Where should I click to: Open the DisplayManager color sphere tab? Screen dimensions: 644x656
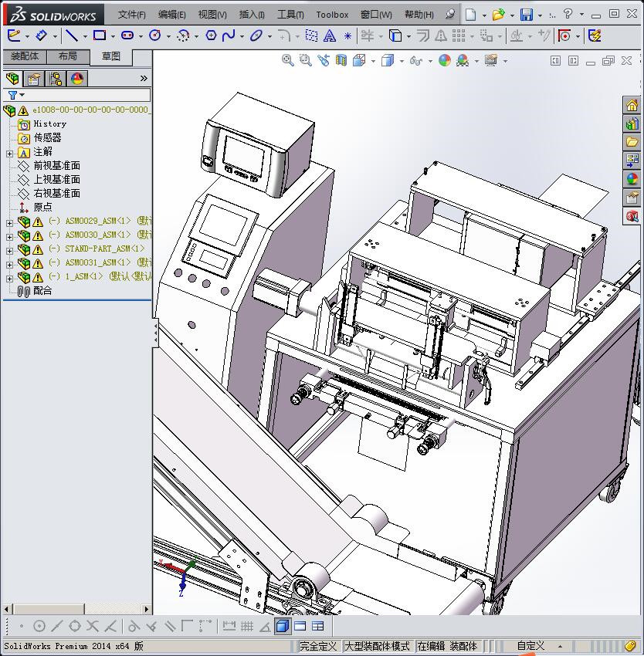tap(76, 79)
